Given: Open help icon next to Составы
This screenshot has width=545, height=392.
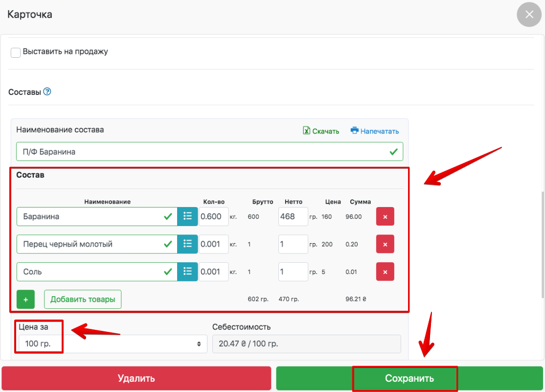Looking at the screenshot, I should [x=47, y=92].
